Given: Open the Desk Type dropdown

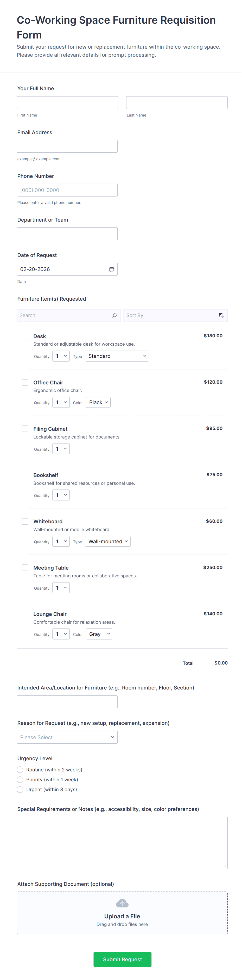Looking at the screenshot, I should point(117,356).
